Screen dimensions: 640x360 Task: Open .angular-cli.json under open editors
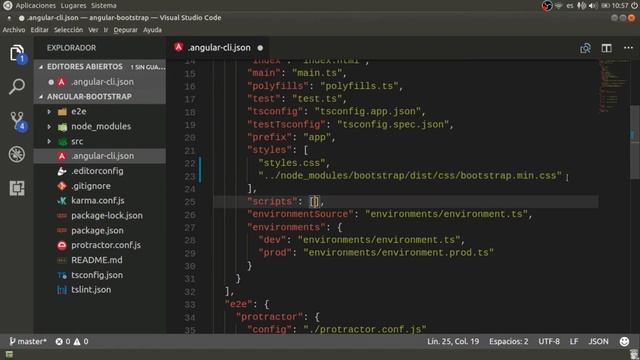tap(100, 82)
